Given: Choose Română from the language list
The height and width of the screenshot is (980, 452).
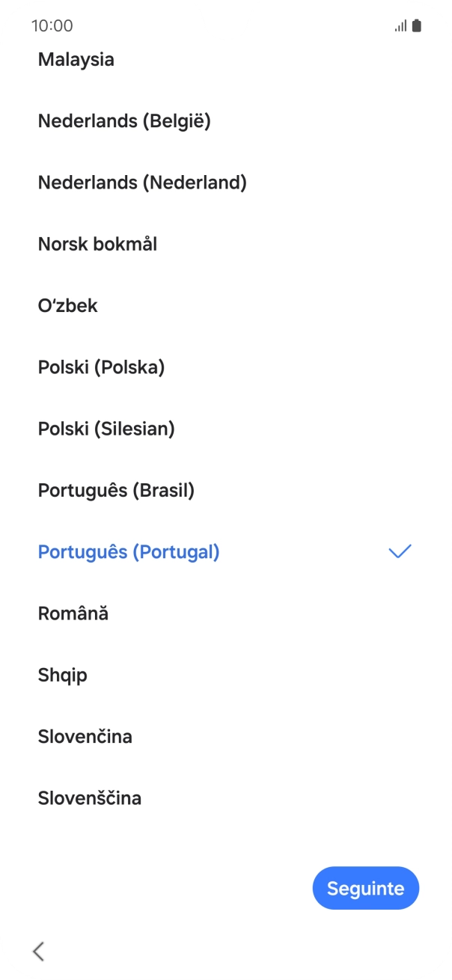Looking at the screenshot, I should (x=73, y=613).
